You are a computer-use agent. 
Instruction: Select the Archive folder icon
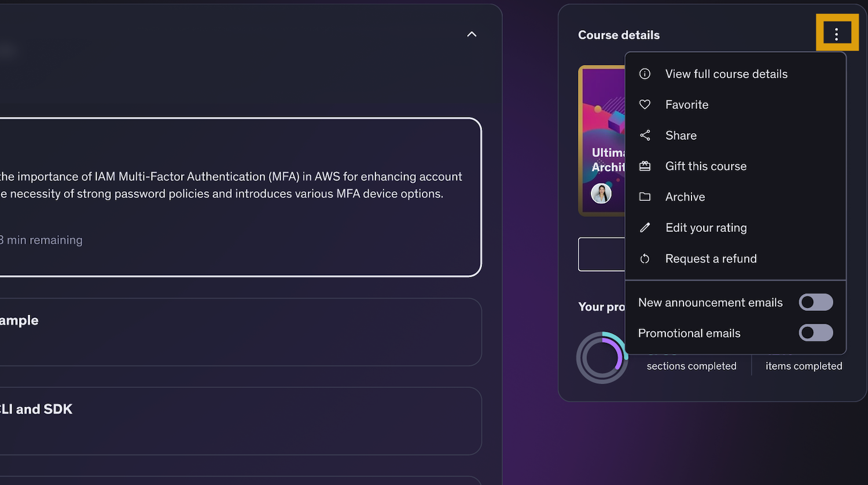pyautogui.click(x=645, y=197)
